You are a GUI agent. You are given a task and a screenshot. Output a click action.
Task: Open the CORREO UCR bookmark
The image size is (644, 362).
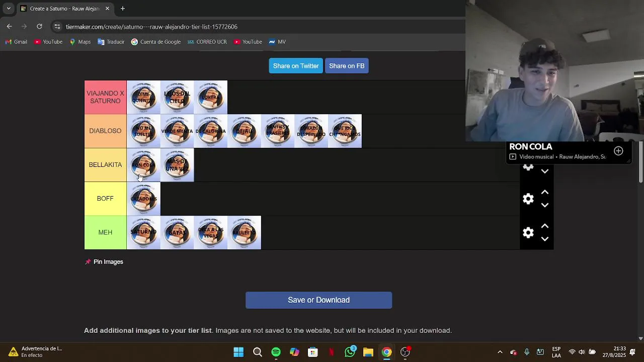(x=207, y=42)
